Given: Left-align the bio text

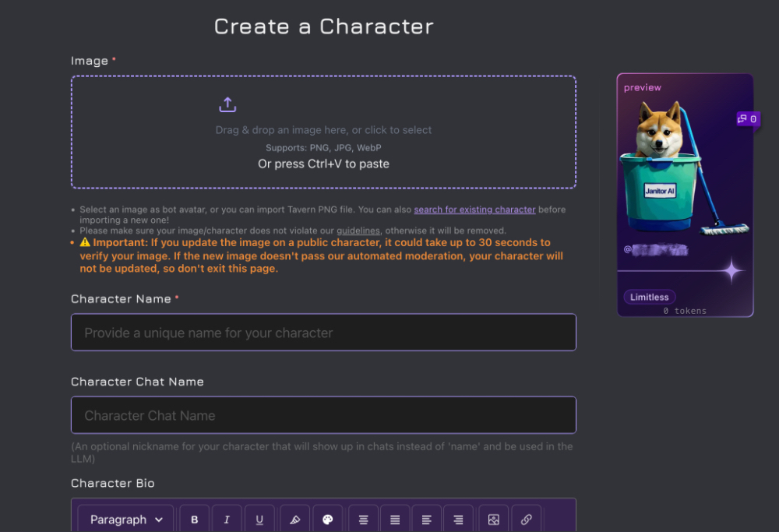Looking at the screenshot, I should pyautogui.click(x=426, y=520).
